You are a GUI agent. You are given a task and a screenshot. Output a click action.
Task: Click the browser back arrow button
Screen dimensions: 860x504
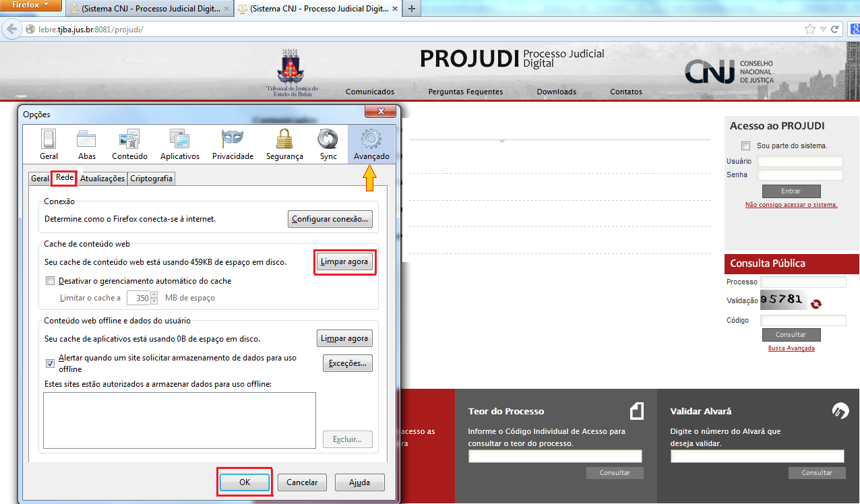pos(11,30)
